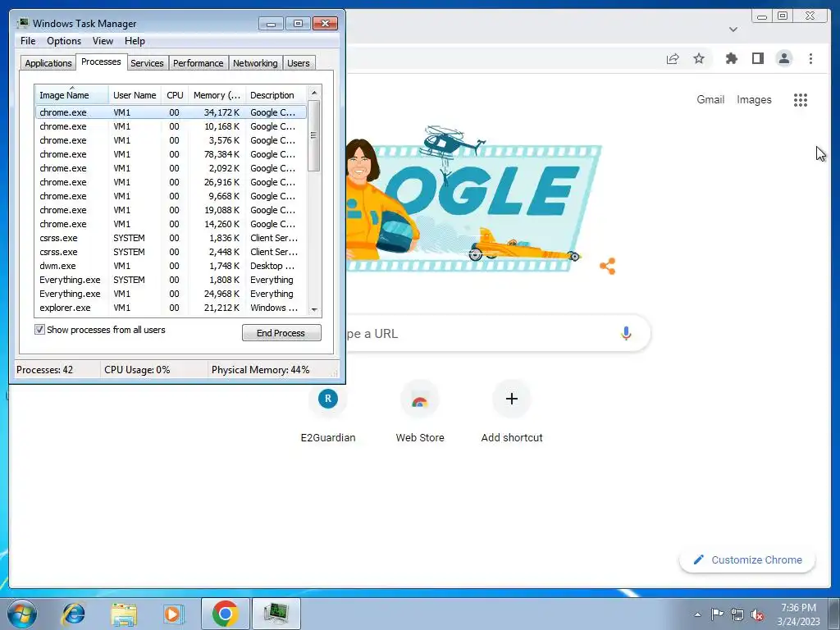The image size is (840, 630).
Task: Open Chrome three-dot menu
Action: click(x=810, y=58)
